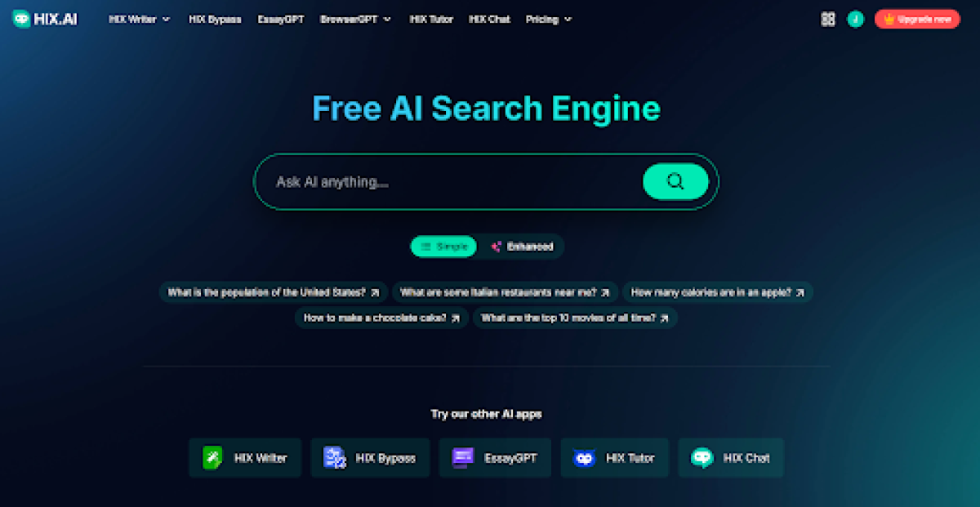Select the Simple search mode

coord(443,247)
